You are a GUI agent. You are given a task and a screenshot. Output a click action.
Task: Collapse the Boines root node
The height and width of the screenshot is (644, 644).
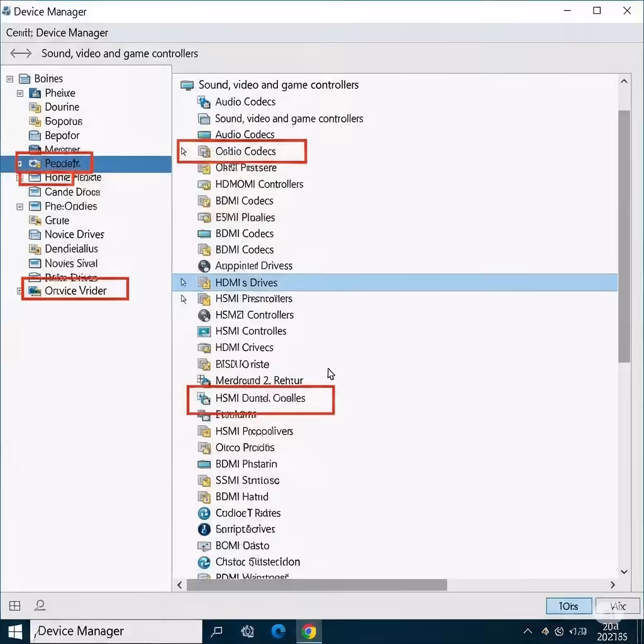tap(10, 79)
